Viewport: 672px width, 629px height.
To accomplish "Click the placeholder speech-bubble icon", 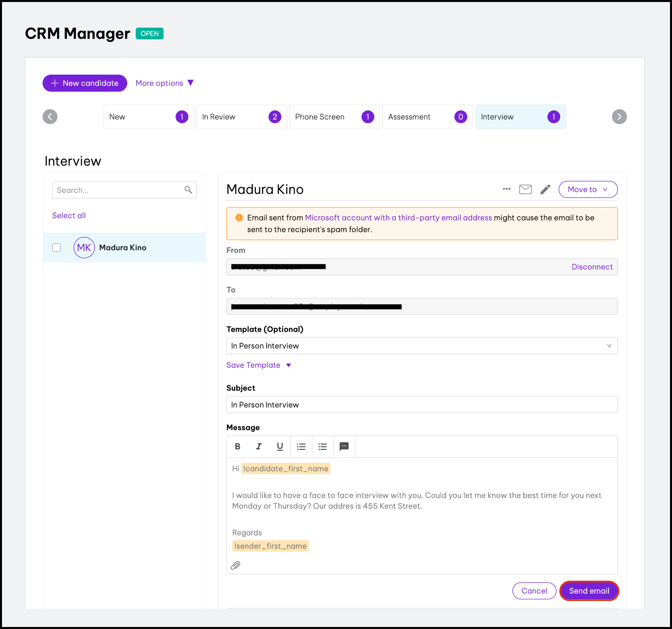I will [344, 446].
